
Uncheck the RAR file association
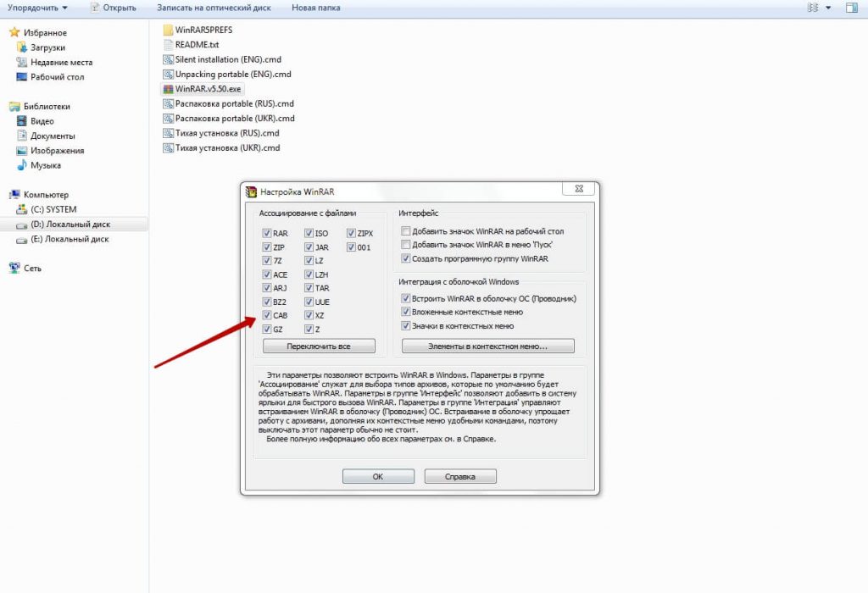267,233
